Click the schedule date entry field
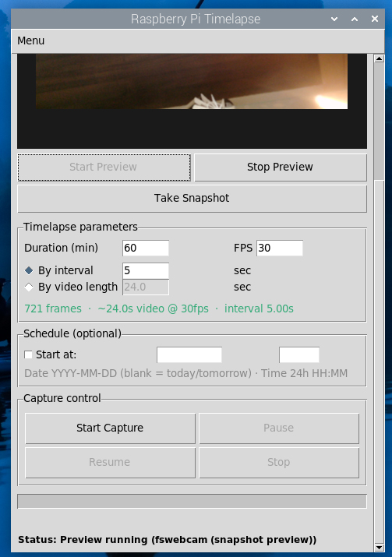 (189, 355)
